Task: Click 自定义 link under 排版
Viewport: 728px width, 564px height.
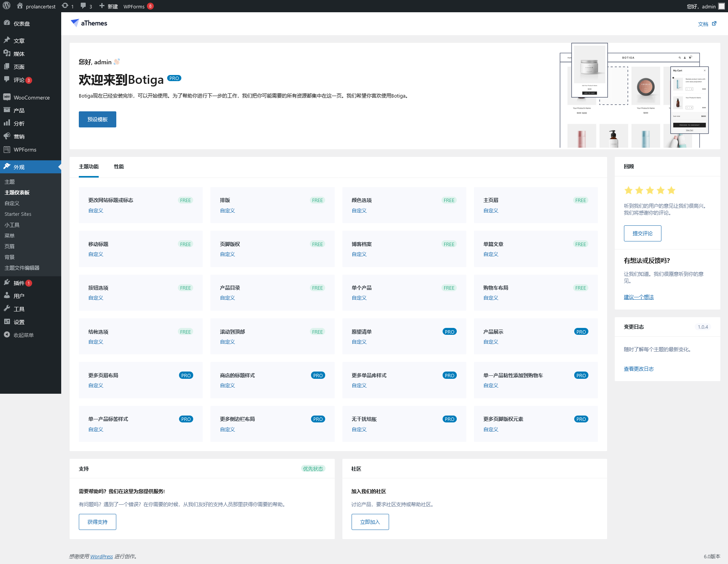Action: (x=227, y=210)
